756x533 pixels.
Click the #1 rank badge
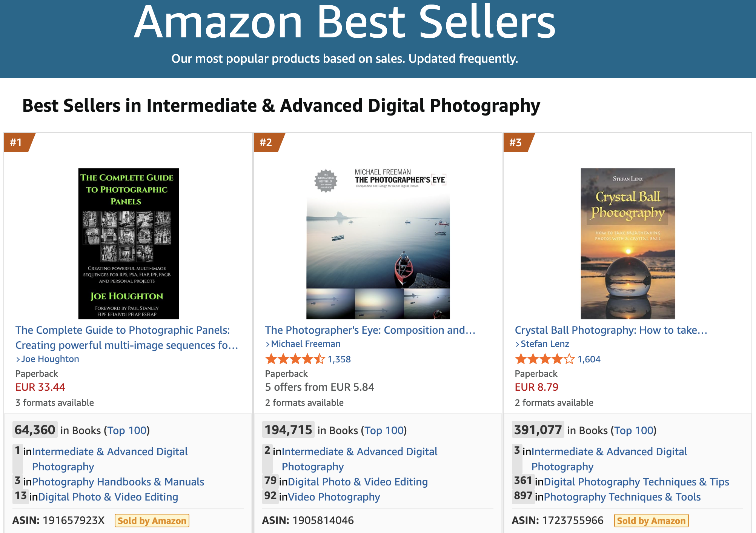click(x=18, y=142)
